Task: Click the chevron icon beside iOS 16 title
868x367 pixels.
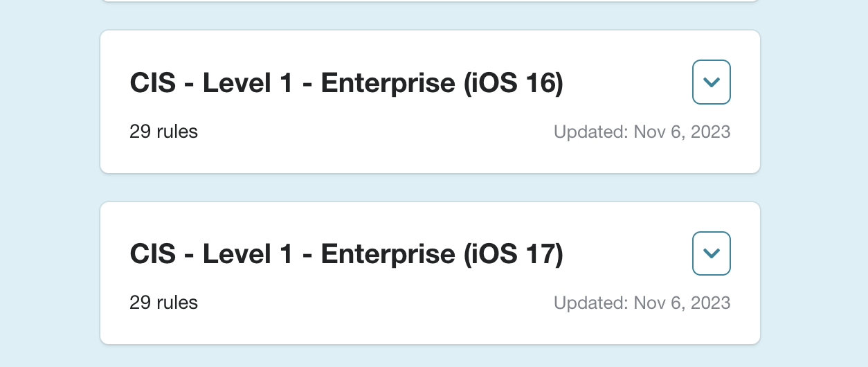Action: pyautogui.click(x=712, y=82)
